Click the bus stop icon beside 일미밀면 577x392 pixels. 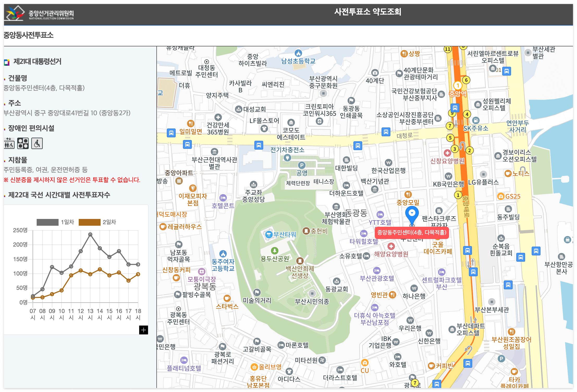(171, 133)
